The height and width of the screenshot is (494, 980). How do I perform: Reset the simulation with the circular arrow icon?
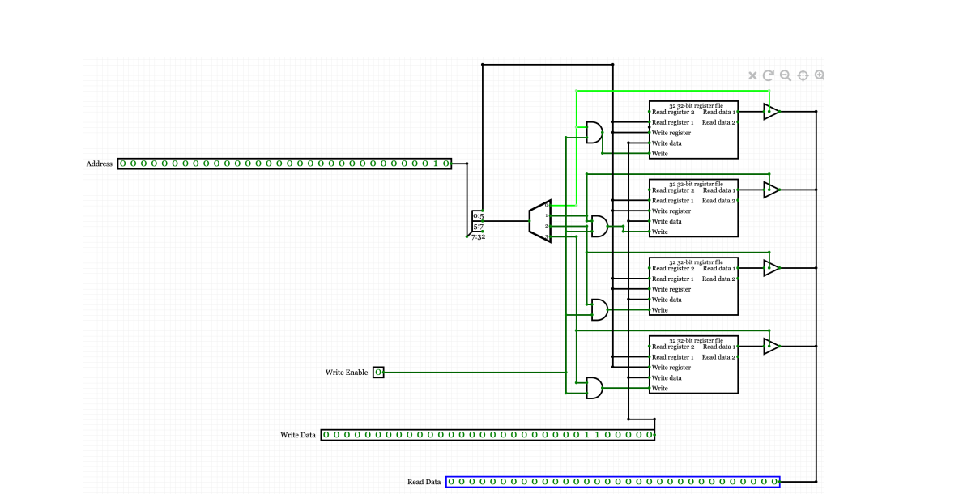[767, 75]
